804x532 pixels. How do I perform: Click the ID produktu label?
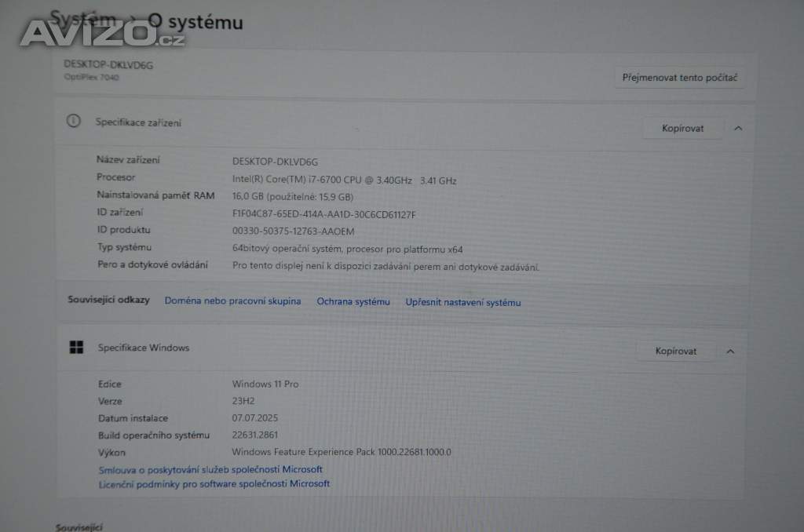(123, 230)
